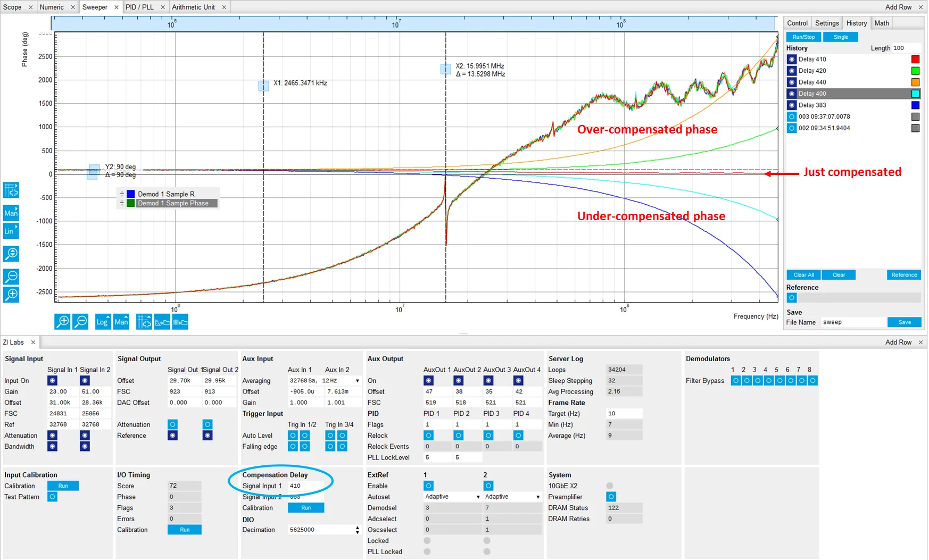929x560 pixels.
Task: Click the Frame Rate Target (Hz) value 10
Action: tap(624, 414)
